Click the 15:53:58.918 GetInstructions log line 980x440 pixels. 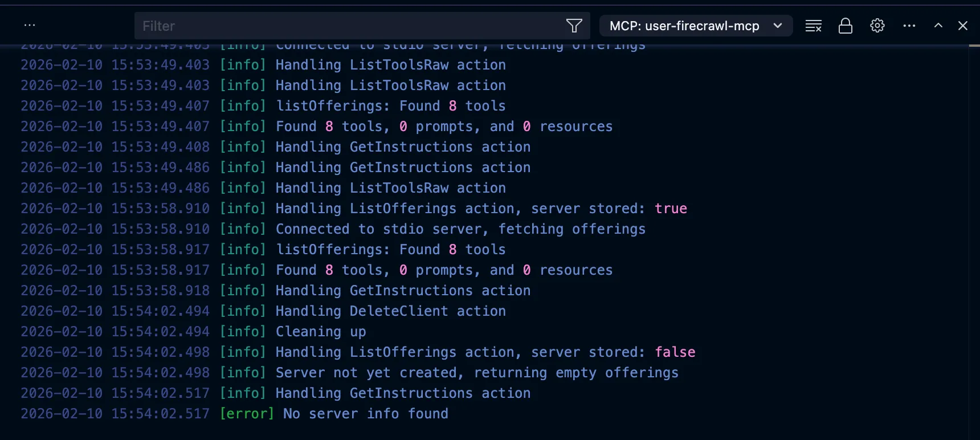click(403, 291)
